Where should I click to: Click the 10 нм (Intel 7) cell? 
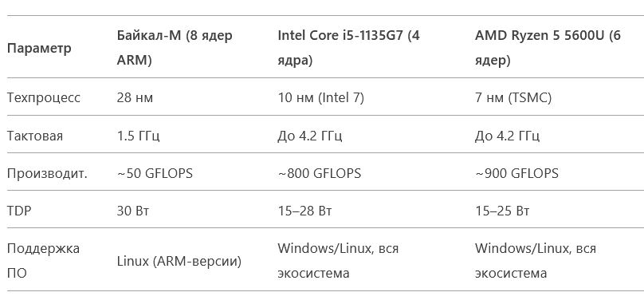[320, 98]
